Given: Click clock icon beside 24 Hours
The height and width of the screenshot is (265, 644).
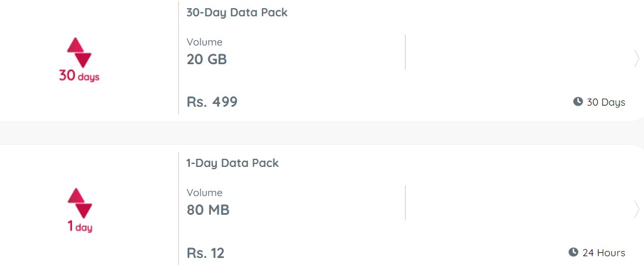Looking at the screenshot, I should pyautogui.click(x=573, y=252).
